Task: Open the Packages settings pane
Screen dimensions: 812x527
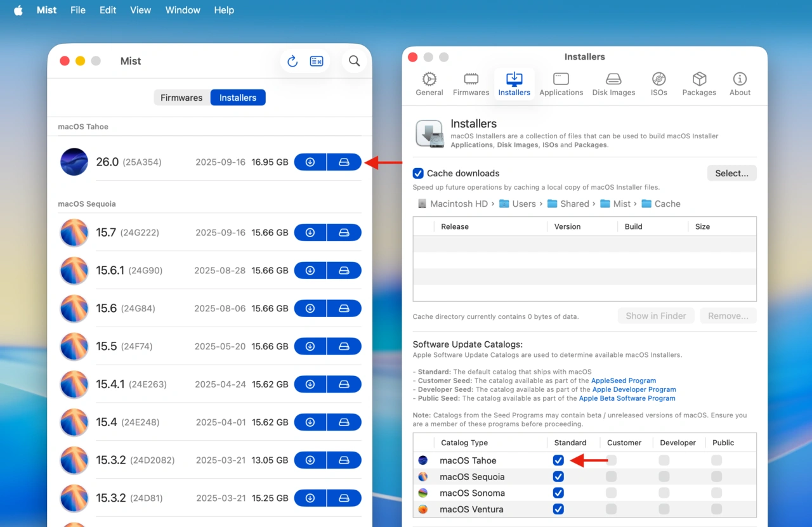Action: 699,84
